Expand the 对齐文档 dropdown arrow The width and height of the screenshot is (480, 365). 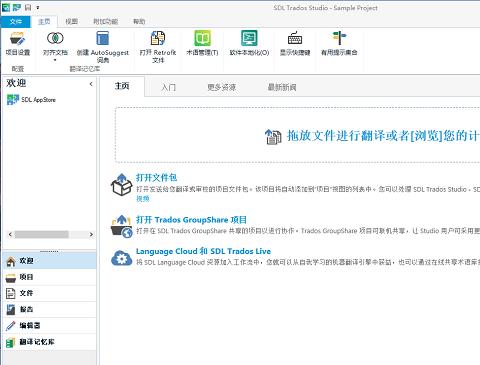[55, 60]
